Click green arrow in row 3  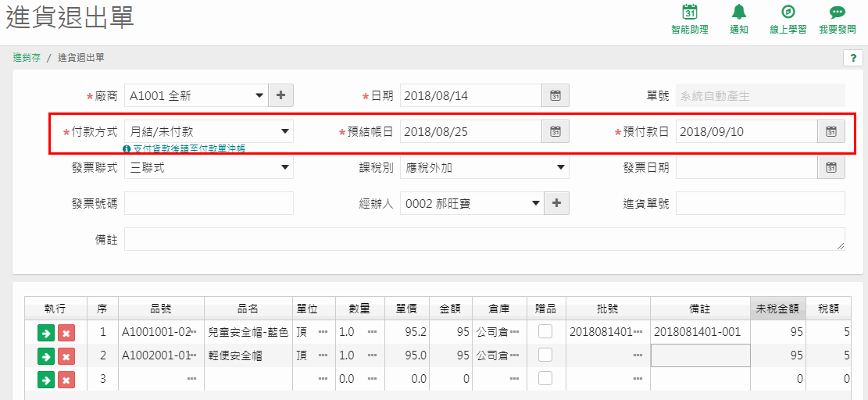(x=46, y=379)
